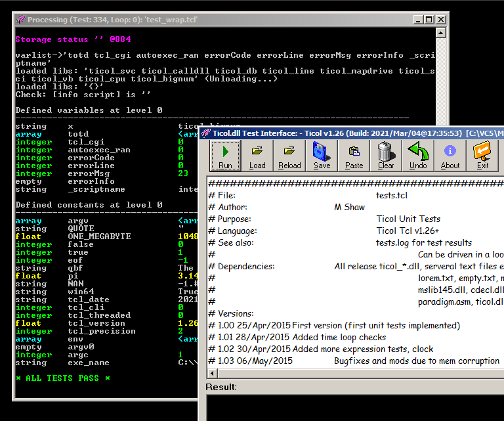The height and width of the screenshot is (421, 504).
Task: Close the Processing console window
Action: tap(441, 20)
